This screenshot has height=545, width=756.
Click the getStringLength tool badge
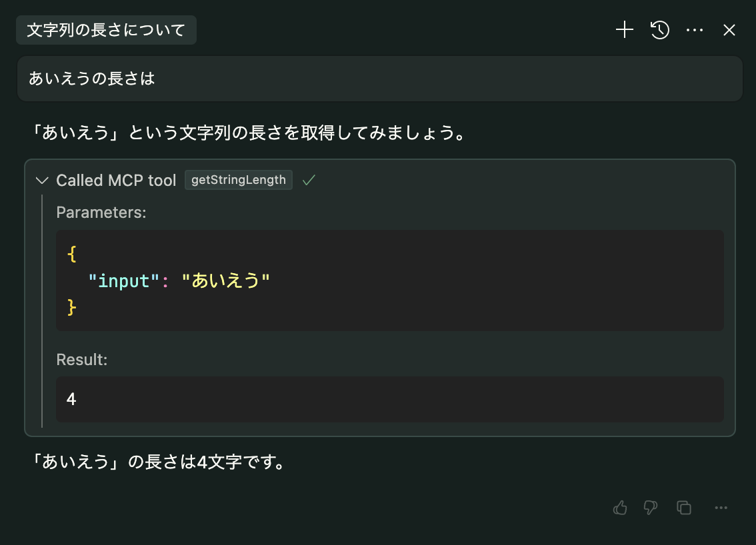[238, 180]
